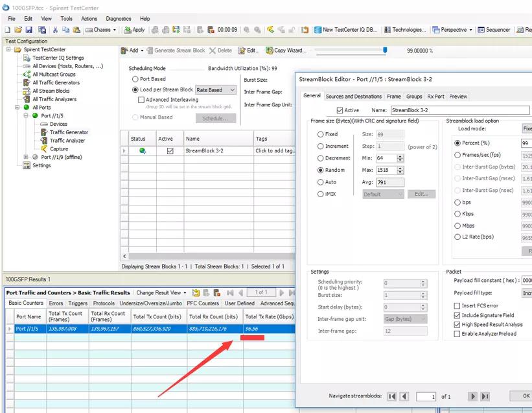Open the Technologies selector

(x=405, y=30)
